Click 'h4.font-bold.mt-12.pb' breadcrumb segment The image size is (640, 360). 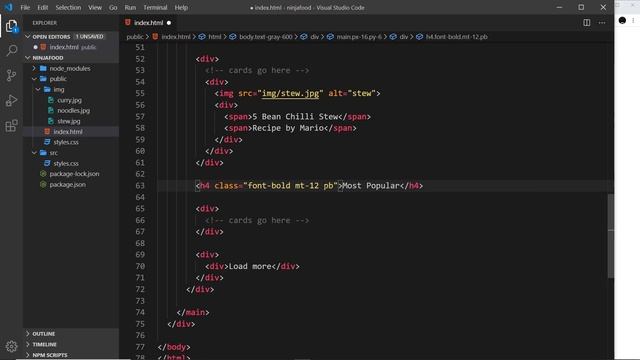(x=456, y=37)
